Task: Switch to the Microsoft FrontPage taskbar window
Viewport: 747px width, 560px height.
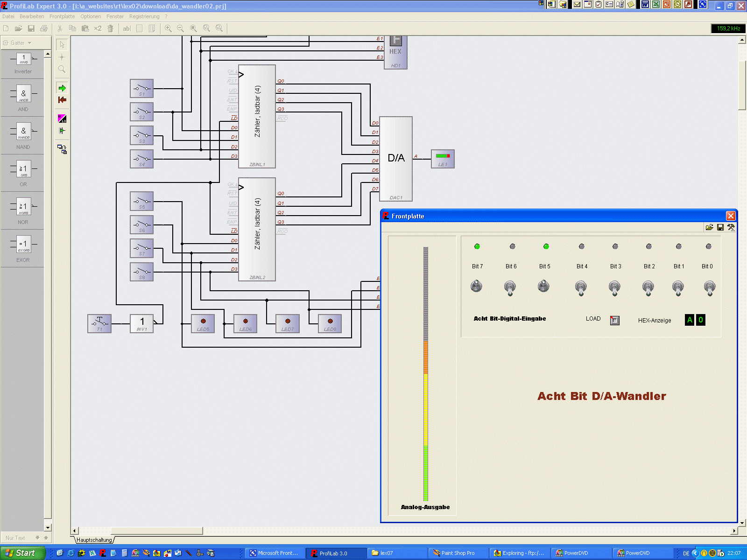Action: (274, 553)
